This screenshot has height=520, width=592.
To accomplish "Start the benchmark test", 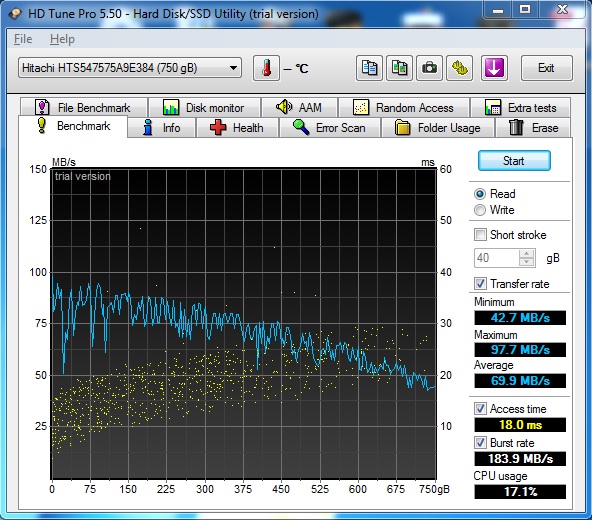I will 514,161.
